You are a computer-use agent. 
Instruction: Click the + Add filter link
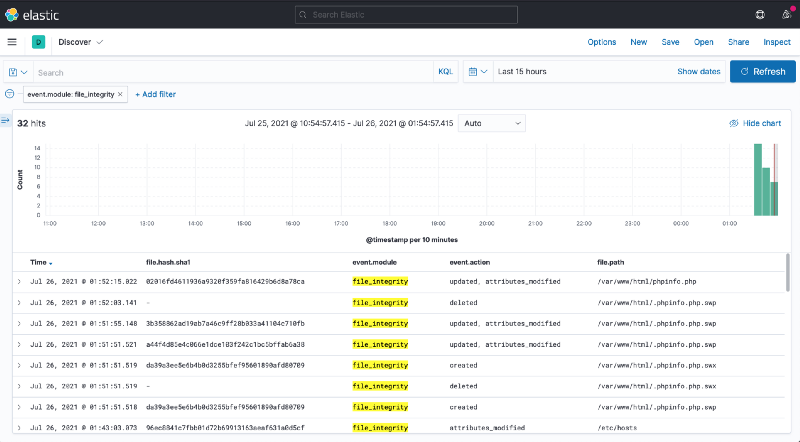point(156,94)
